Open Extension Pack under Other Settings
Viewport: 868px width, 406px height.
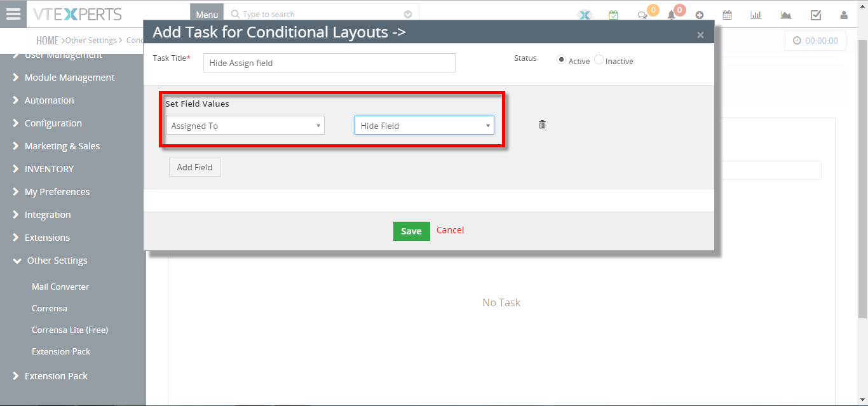pos(61,351)
